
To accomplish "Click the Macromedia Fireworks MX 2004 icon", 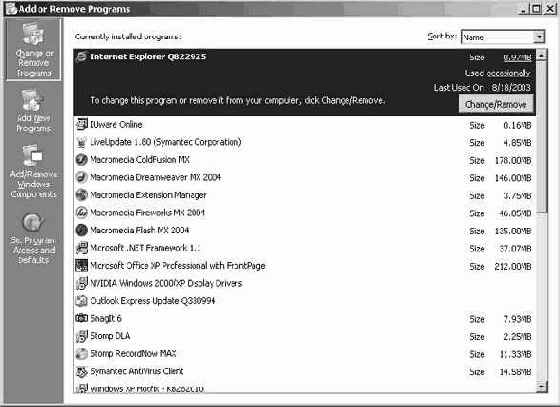I will pos(81,212).
